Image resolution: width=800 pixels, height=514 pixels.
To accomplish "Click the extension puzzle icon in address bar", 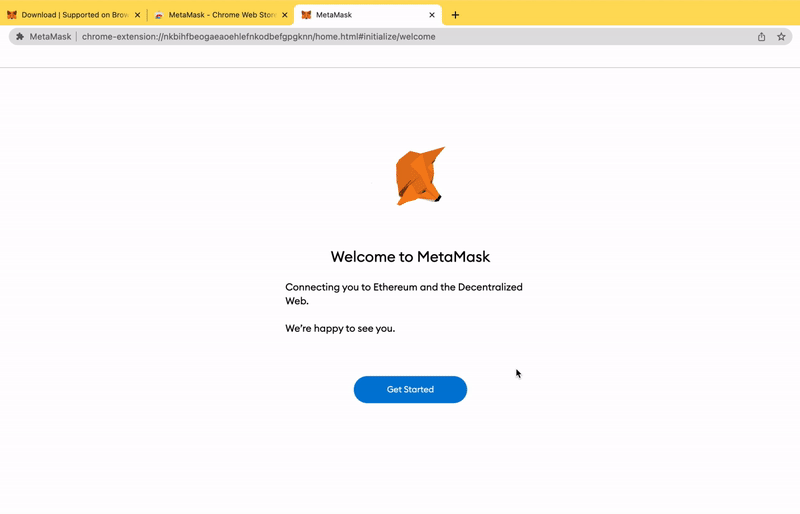I will [20, 36].
